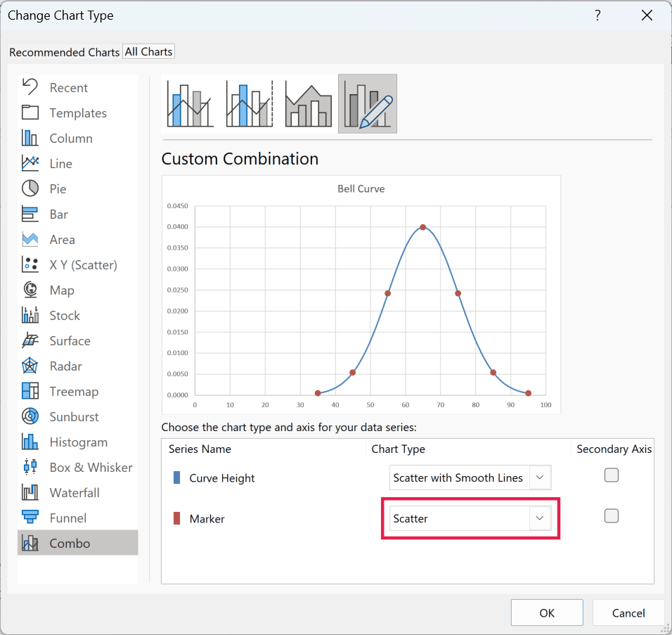This screenshot has height=635, width=672.
Task: Select the Area chart icon
Action: coord(30,239)
